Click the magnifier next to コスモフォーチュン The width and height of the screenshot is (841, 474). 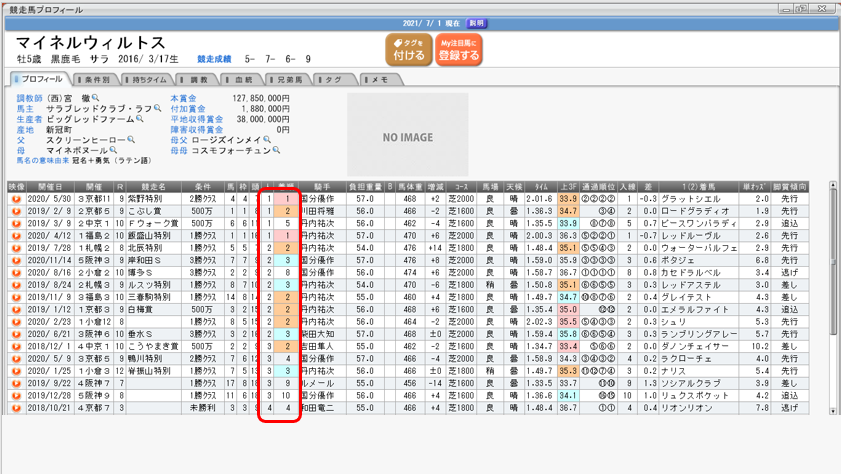click(278, 151)
